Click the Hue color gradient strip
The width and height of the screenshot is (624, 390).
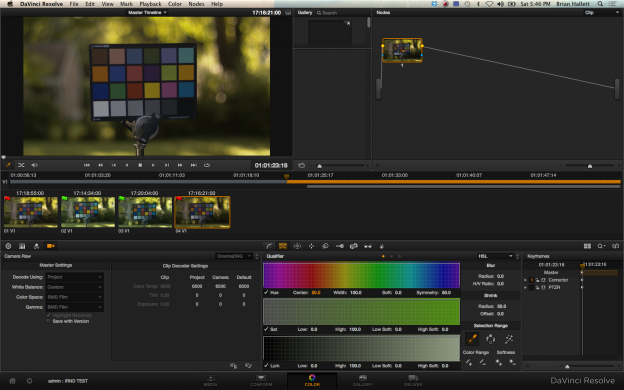tap(361, 275)
